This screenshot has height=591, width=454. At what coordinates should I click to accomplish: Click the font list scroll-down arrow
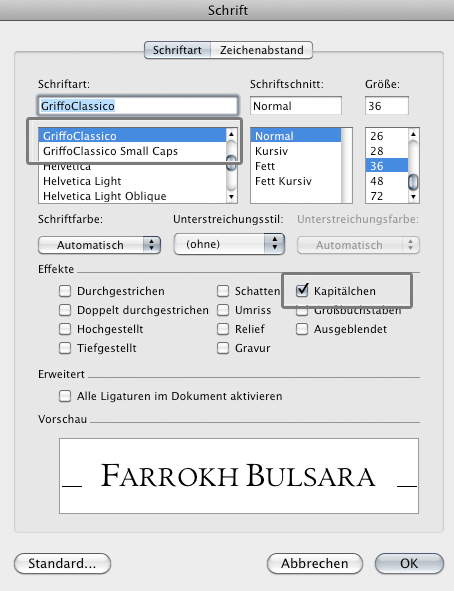[x=231, y=197]
